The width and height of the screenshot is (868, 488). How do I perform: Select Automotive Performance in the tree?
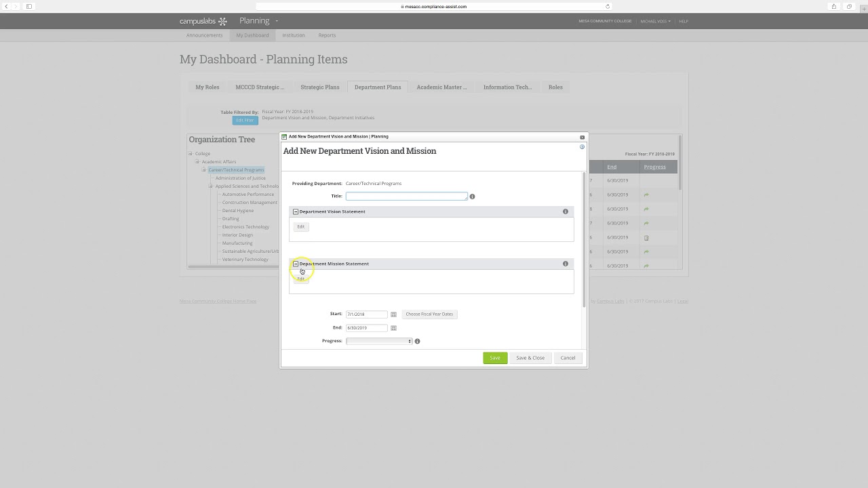248,195
